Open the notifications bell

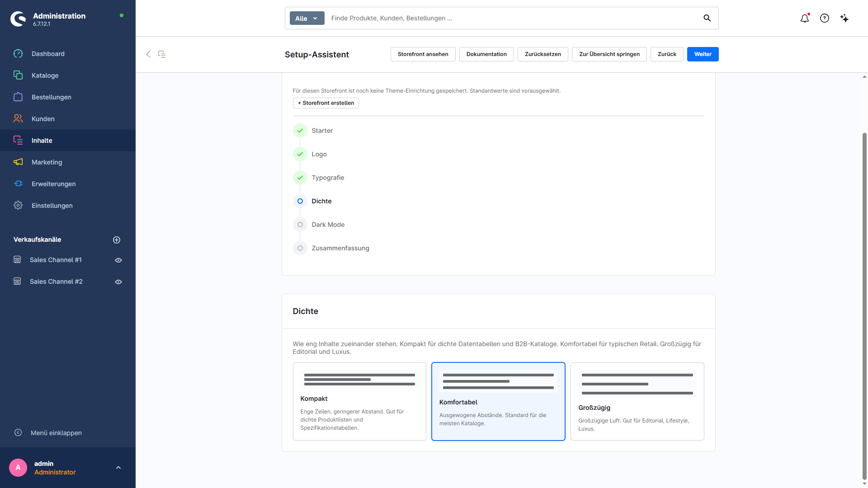coord(805,18)
